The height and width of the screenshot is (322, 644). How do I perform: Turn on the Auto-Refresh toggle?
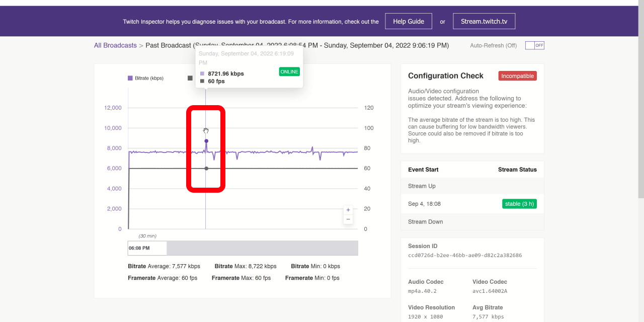coord(534,45)
